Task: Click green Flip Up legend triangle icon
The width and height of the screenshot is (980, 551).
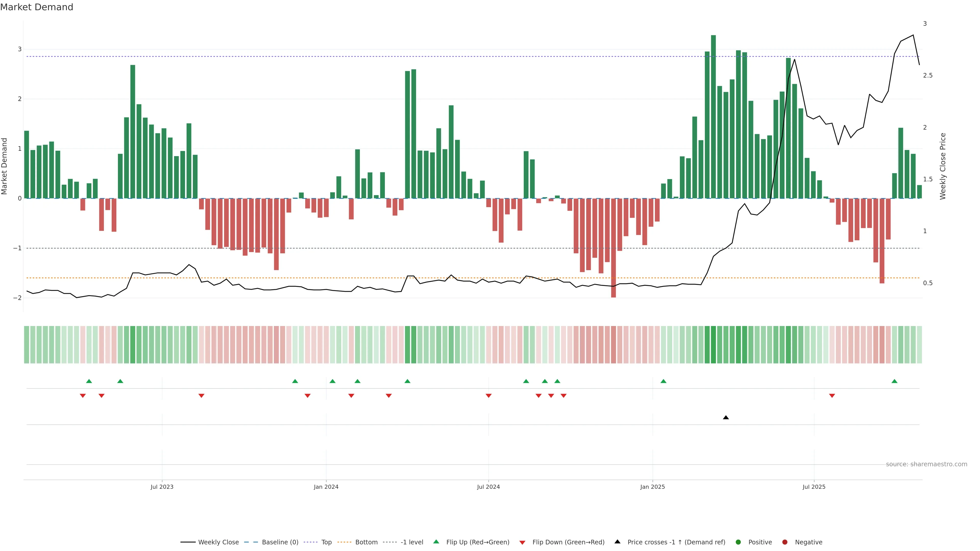Action: point(436,542)
